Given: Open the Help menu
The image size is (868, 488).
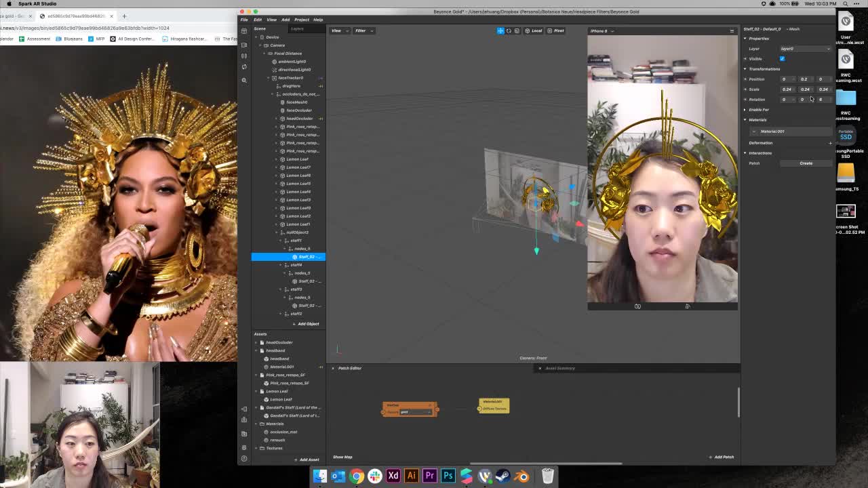Looking at the screenshot, I should click(318, 20).
